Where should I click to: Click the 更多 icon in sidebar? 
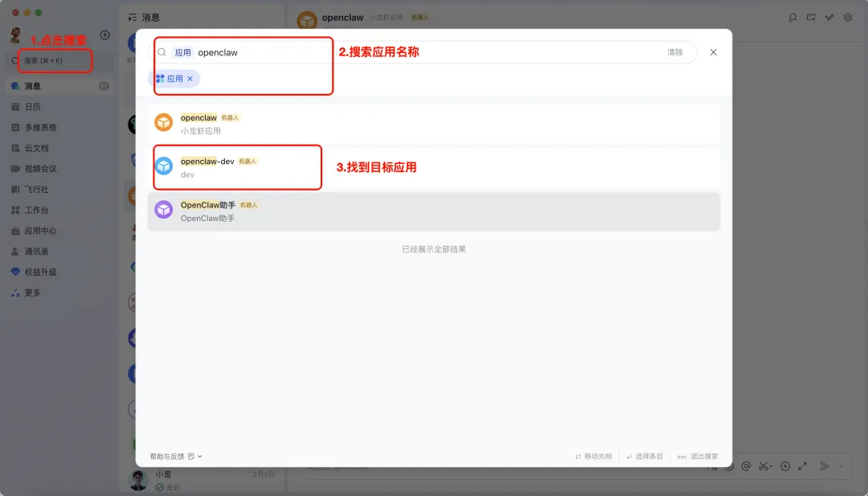(15, 293)
